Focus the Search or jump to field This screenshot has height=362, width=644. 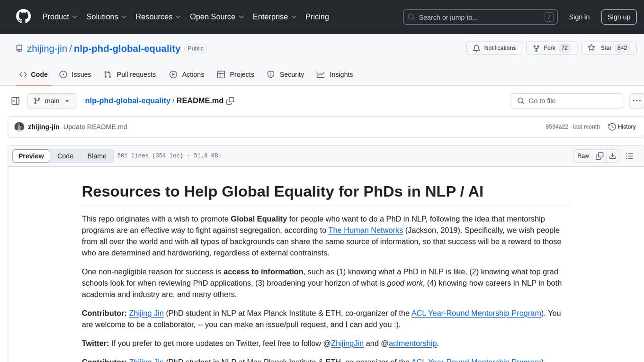(x=481, y=17)
